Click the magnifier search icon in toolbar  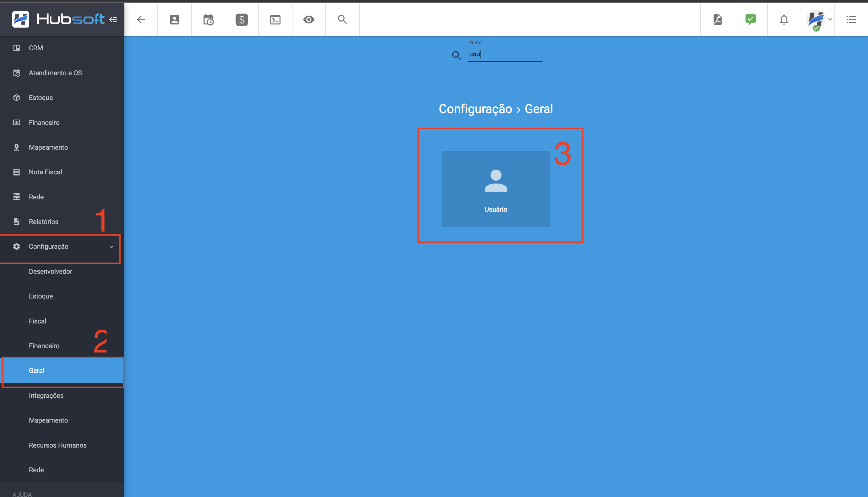pyautogui.click(x=342, y=20)
